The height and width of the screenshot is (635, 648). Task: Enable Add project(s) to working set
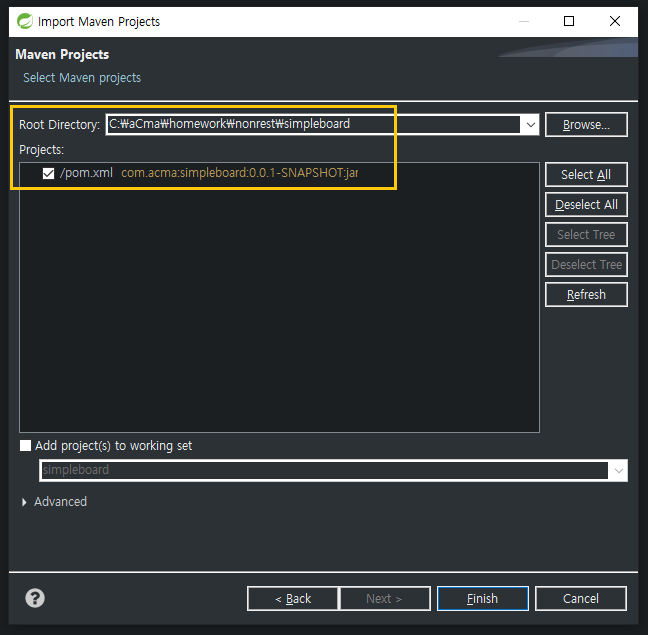tap(26, 445)
